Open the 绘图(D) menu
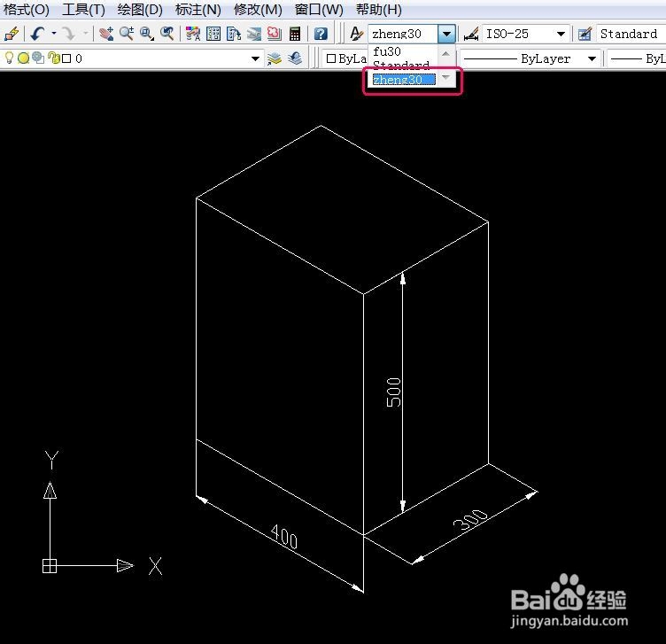666x644 pixels. click(x=140, y=10)
